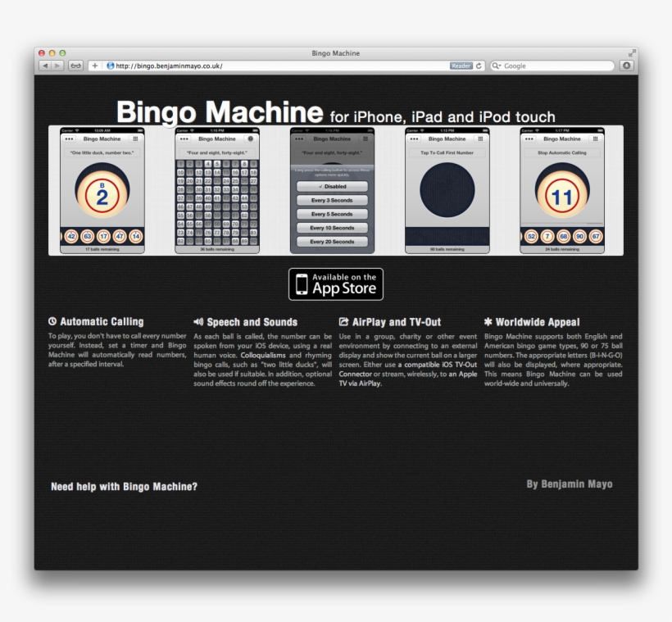Open the By Benjamin Mayo link
672x622 pixels.
pyautogui.click(x=570, y=484)
